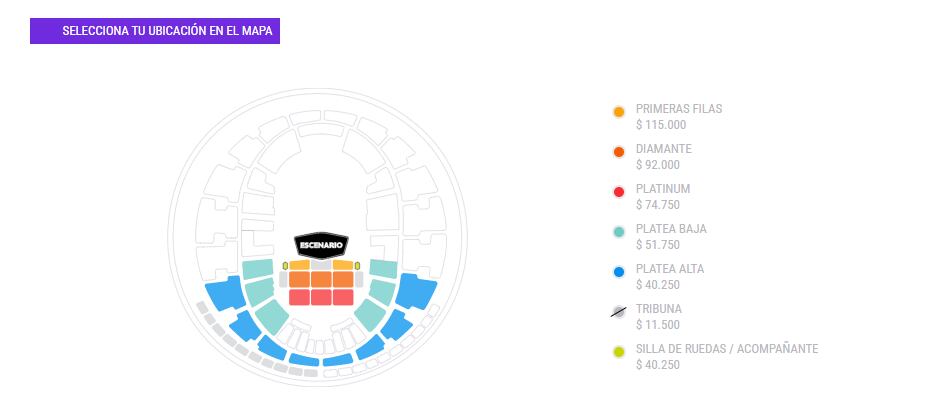Click the ESCENARIO stage badge on map
947x408 pixels.
pos(321,244)
